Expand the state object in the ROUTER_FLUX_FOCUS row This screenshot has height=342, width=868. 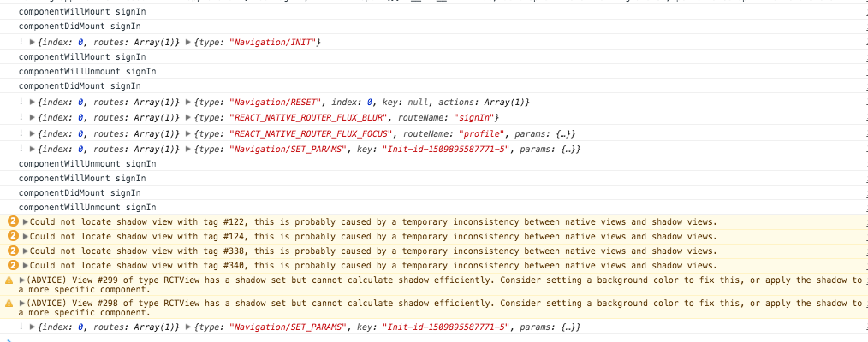click(x=33, y=133)
